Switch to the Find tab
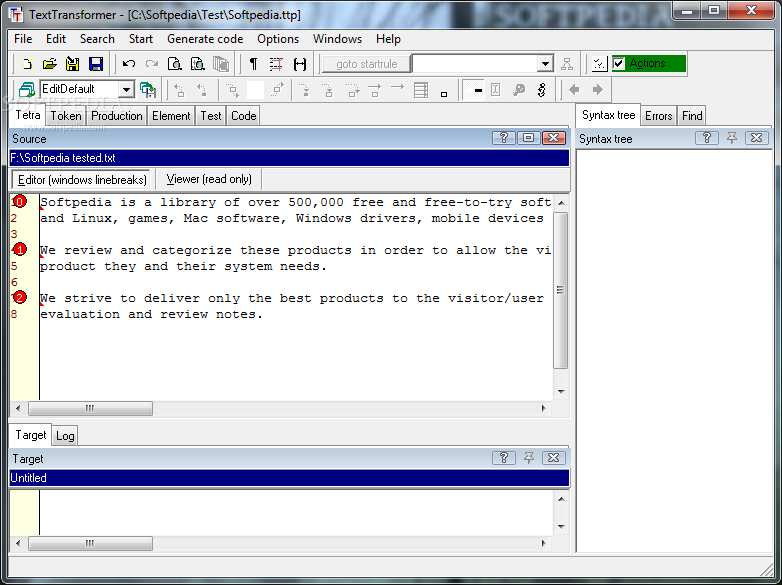This screenshot has width=782, height=585. click(692, 116)
